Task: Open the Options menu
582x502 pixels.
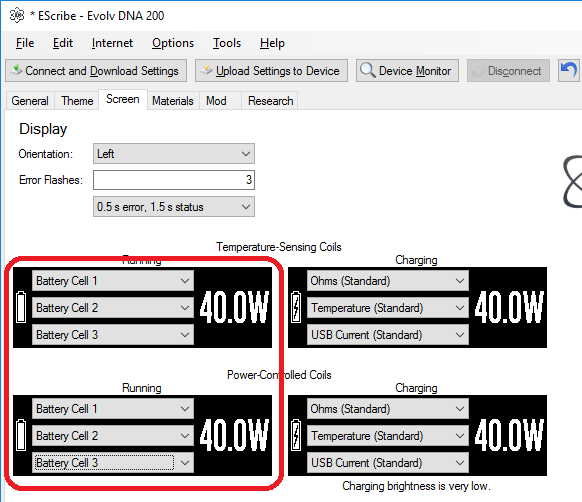Action: [x=173, y=43]
